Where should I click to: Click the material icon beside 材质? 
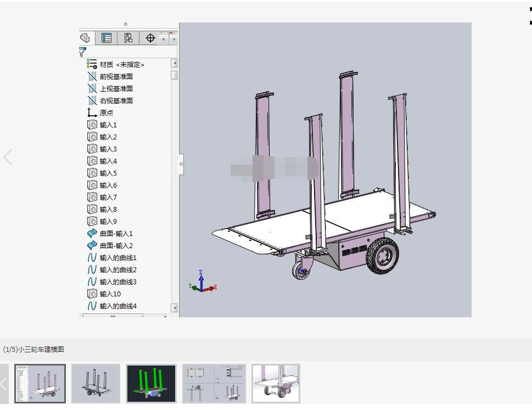92,64
